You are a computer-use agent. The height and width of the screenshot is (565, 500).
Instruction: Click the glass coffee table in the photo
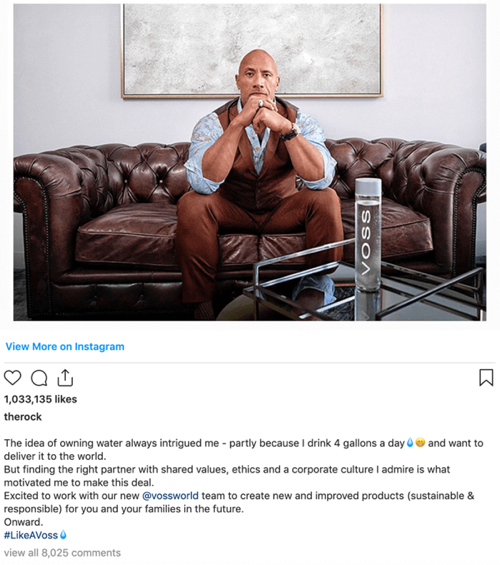(364, 288)
